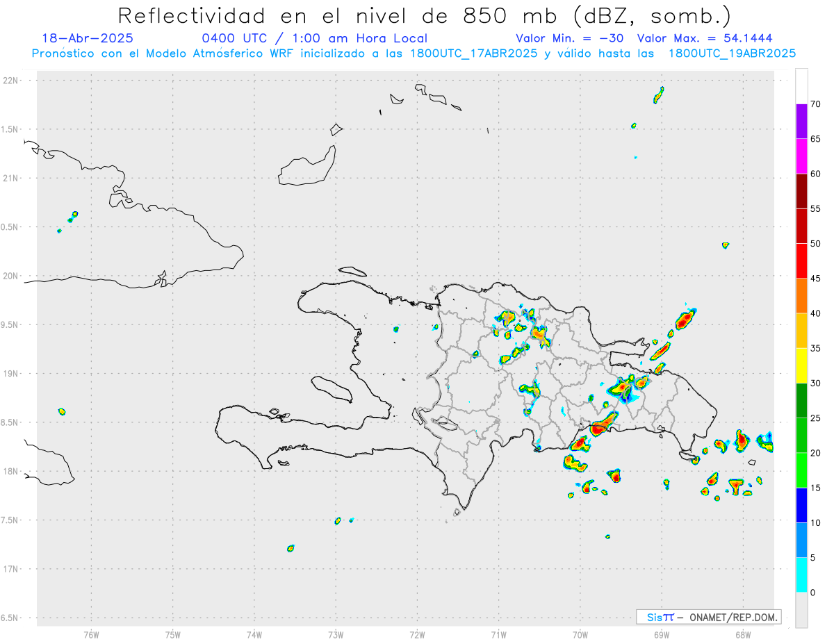Click the dark blue 10–15 dBZ legend band
The width and height of the screenshot is (834, 644).
click(x=801, y=505)
